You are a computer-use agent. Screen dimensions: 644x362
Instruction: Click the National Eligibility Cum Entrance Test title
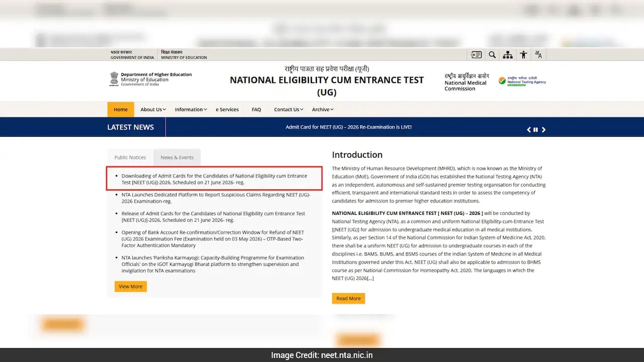[327, 86]
